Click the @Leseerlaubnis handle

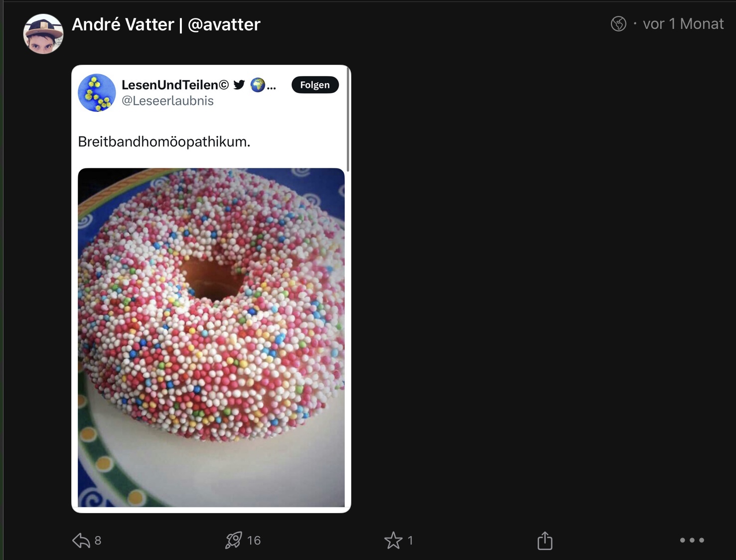(x=167, y=101)
